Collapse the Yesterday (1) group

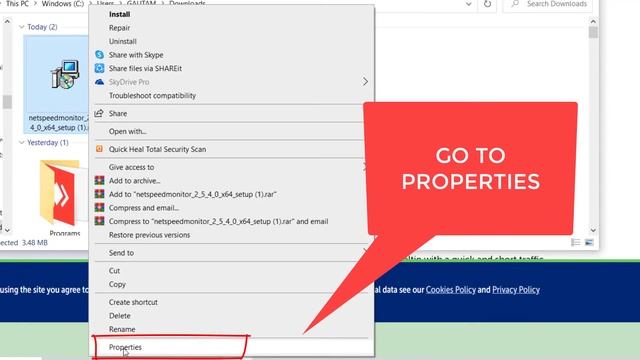pos(22,142)
